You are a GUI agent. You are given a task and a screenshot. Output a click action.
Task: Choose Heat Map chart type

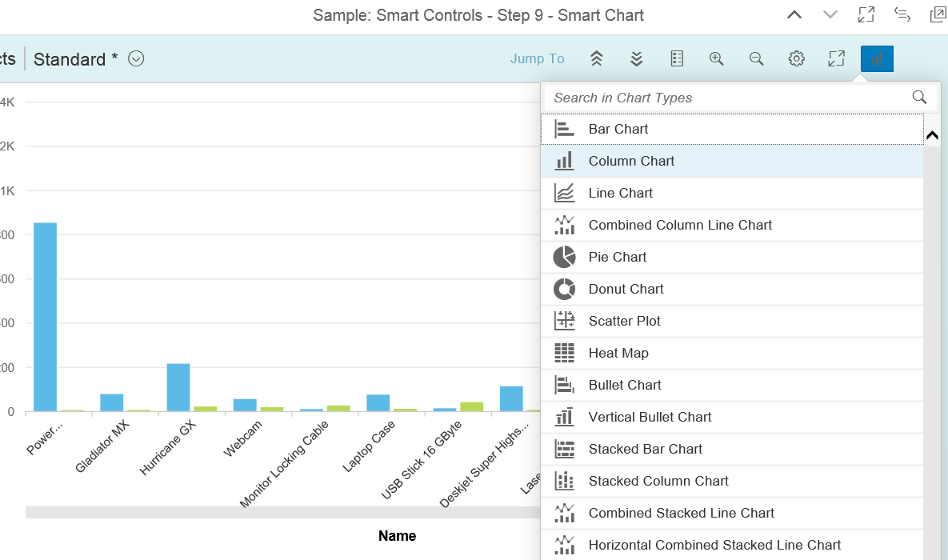coord(618,353)
